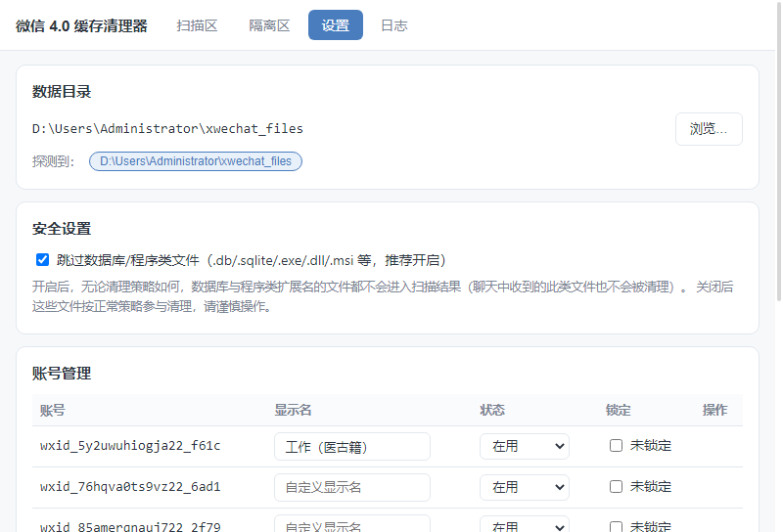Open status dropdown for wxid_85amergnauj722_2f79
Screen dimensions: 783x532
point(525,524)
